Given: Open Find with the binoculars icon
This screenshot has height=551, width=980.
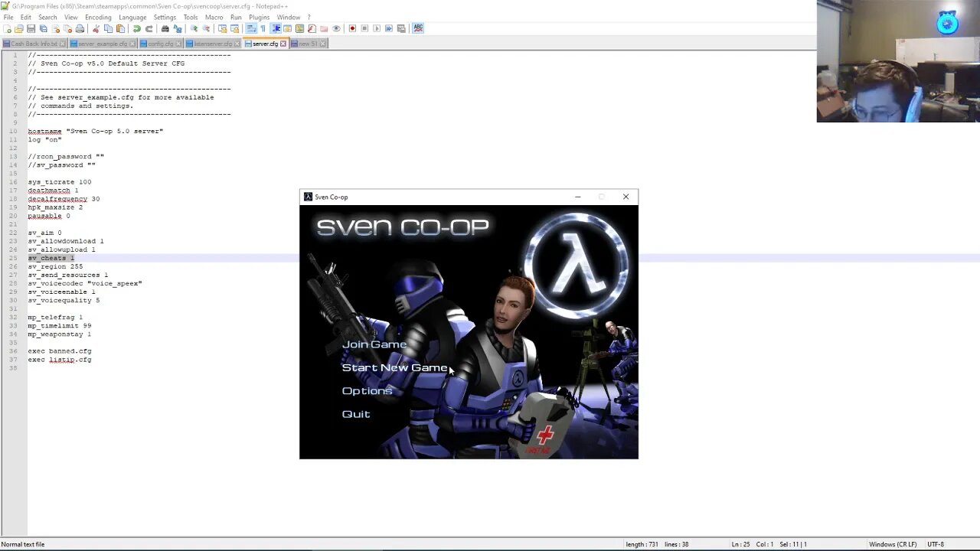Looking at the screenshot, I should [x=165, y=28].
